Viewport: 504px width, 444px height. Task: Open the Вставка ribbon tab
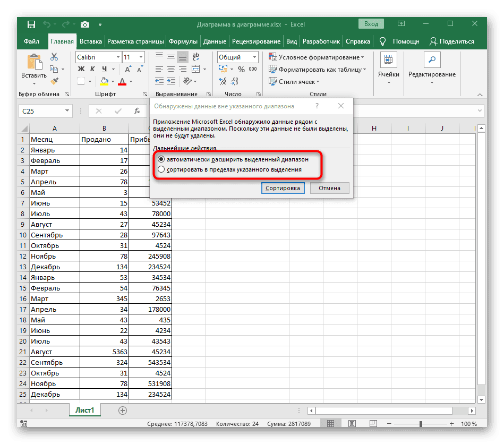pos(91,41)
